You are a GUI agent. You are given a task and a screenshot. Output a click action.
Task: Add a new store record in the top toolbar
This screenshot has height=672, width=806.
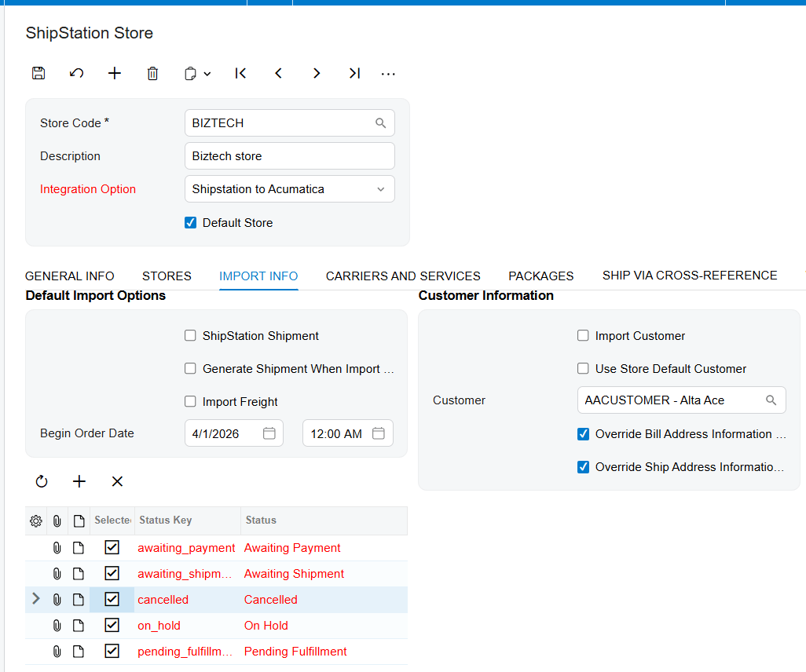pos(115,74)
